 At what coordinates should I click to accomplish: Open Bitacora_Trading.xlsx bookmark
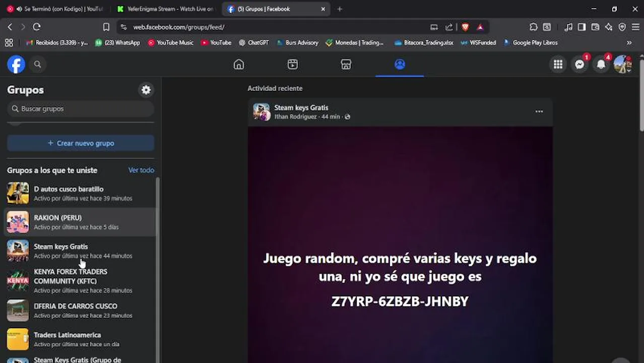click(x=424, y=43)
